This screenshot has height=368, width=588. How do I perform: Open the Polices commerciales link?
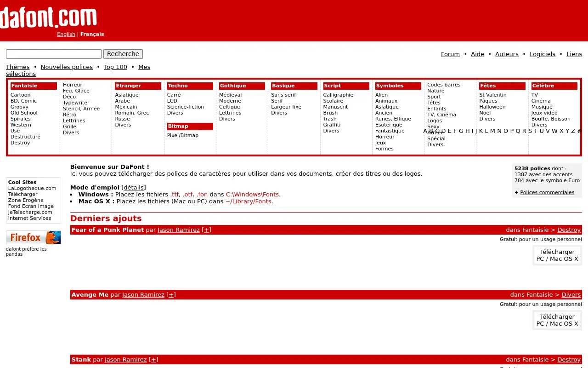[x=547, y=192]
